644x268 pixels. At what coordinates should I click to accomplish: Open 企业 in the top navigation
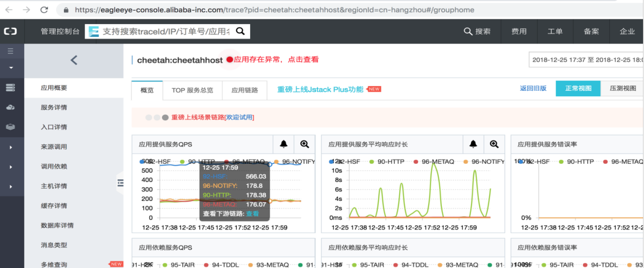click(x=627, y=31)
